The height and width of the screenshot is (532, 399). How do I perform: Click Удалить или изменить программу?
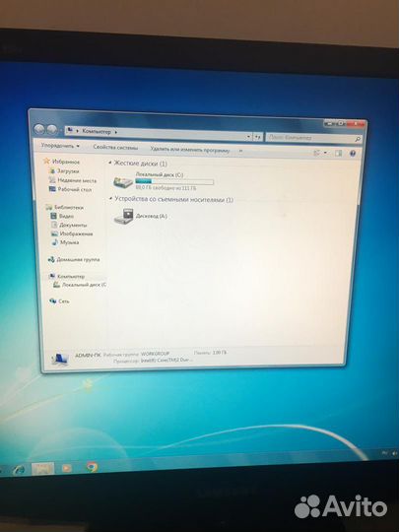click(190, 150)
